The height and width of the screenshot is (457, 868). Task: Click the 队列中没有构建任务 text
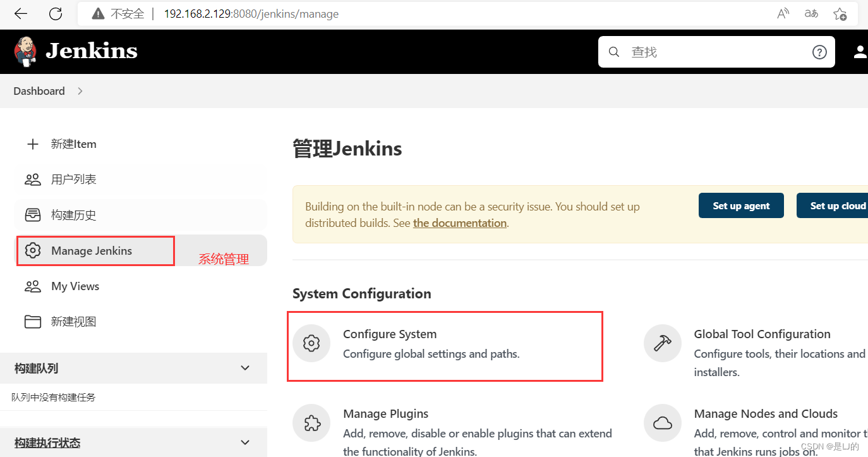(54, 398)
